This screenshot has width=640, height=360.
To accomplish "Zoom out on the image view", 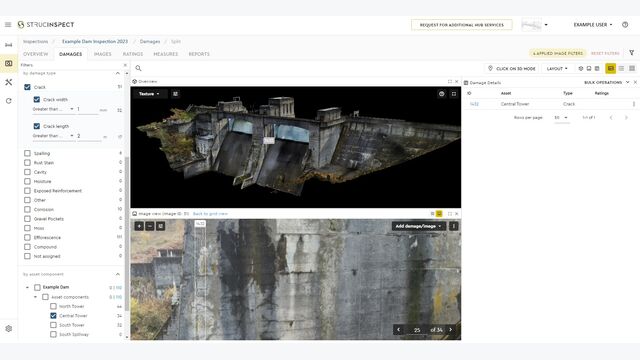I will [150, 226].
